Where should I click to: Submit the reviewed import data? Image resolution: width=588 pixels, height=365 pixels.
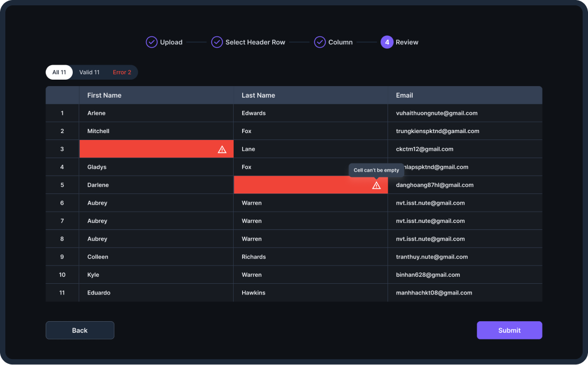pos(509,330)
